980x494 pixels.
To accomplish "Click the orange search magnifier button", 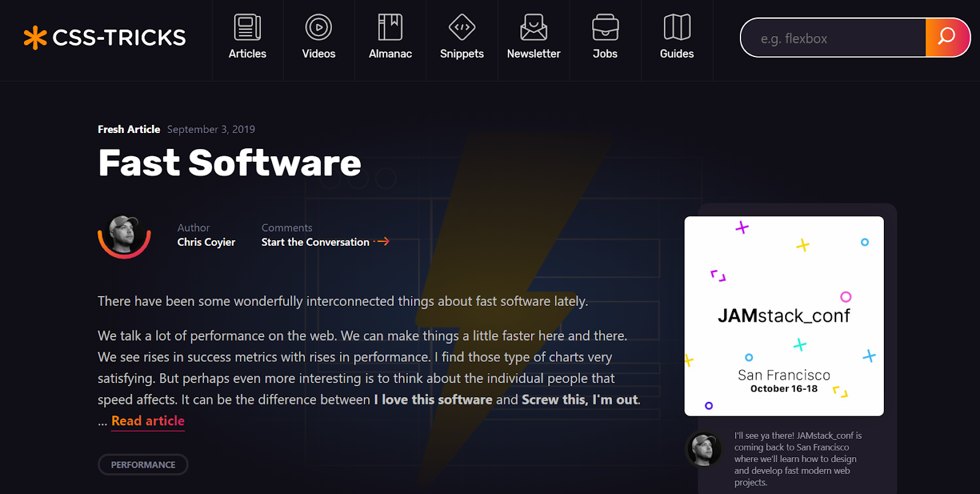I will pos(947,37).
